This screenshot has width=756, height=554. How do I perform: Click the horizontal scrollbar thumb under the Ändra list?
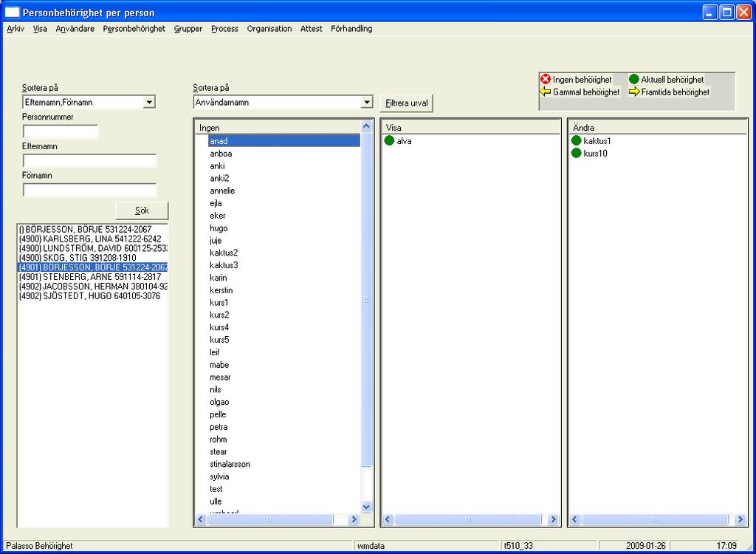pyautogui.click(x=654, y=519)
